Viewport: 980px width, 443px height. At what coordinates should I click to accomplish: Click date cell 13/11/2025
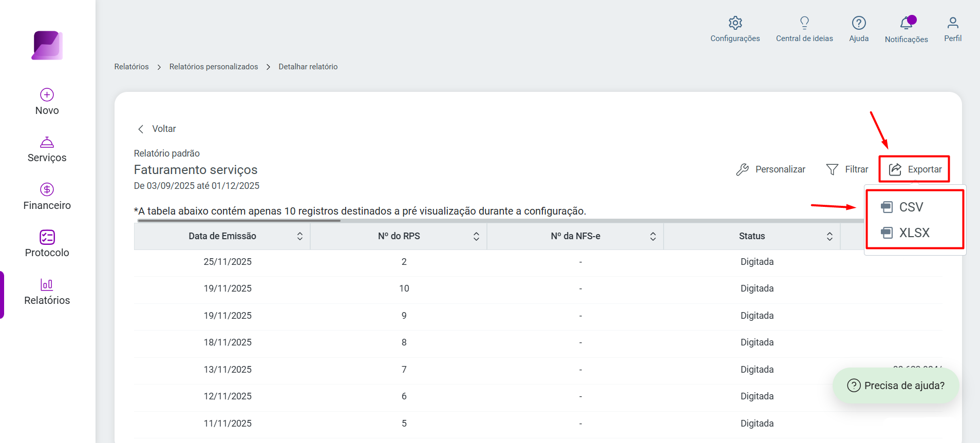pyautogui.click(x=228, y=370)
